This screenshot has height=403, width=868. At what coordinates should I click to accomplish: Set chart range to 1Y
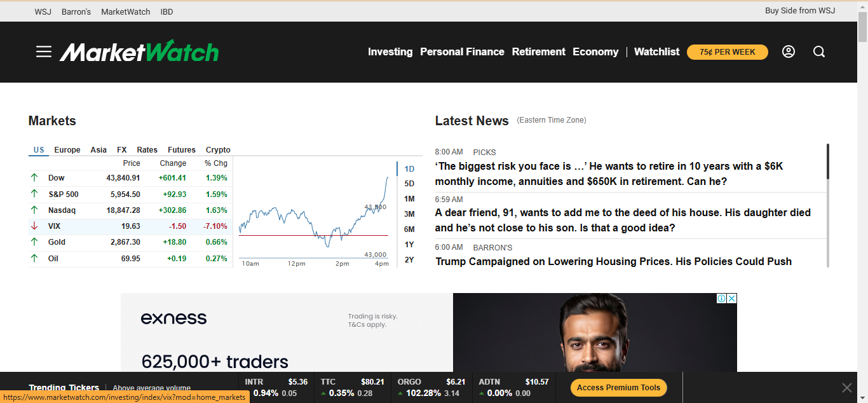point(409,245)
